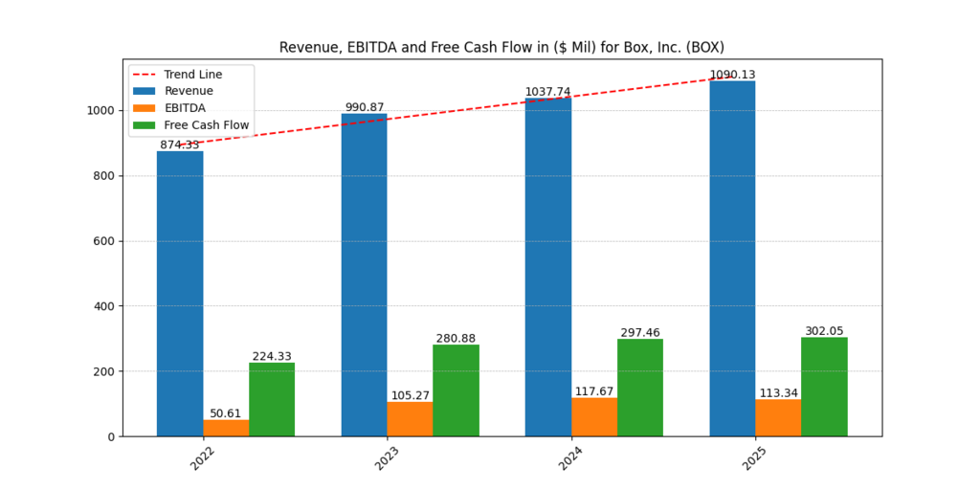Screen dimensions: 980x490
Task: Click the 2024 x-axis tick label
Action: (572, 457)
